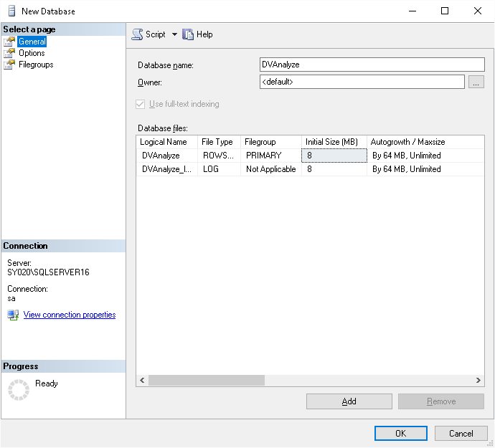Expand the Script dropdown arrow
495x448 pixels.
coord(174,34)
